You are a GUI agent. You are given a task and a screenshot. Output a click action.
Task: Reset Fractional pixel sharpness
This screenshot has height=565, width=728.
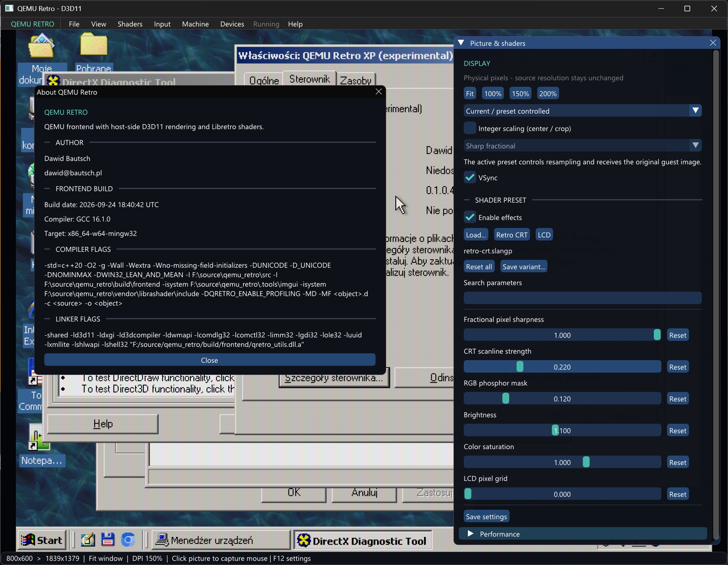[x=678, y=335]
